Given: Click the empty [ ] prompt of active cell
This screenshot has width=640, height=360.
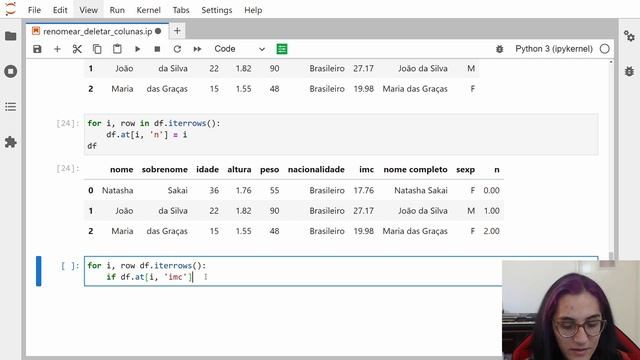Looking at the screenshot, I should click(70, 266).
